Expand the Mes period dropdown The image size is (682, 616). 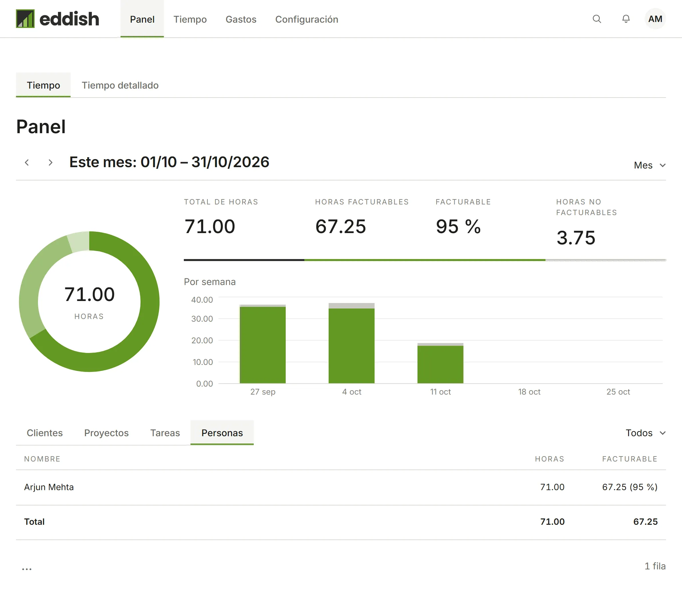[649, 165]
